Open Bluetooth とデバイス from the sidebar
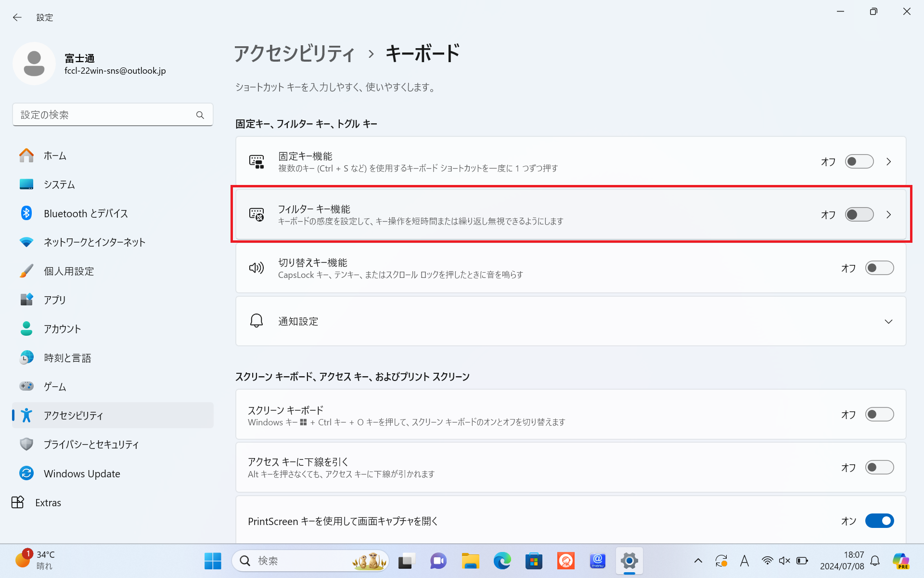 point(86,213)
